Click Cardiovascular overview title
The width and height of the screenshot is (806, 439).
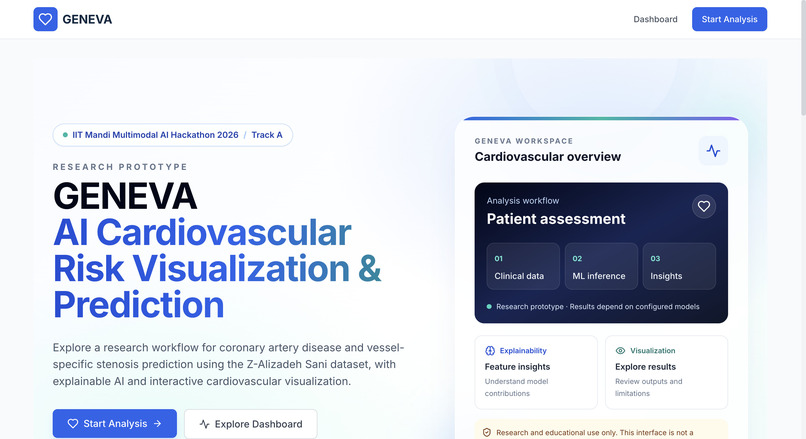coord(547,157)
